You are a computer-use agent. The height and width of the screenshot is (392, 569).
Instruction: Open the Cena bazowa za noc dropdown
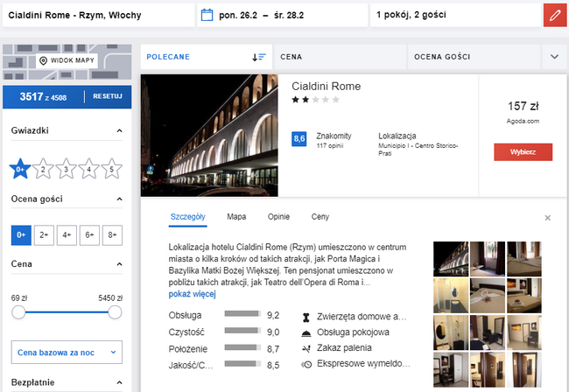pos(67,352)
